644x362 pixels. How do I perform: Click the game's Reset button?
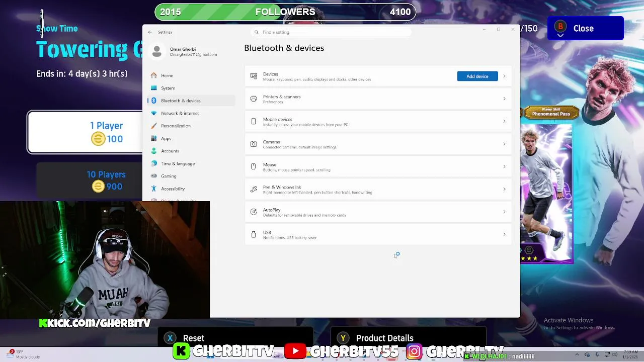point(235,338)
